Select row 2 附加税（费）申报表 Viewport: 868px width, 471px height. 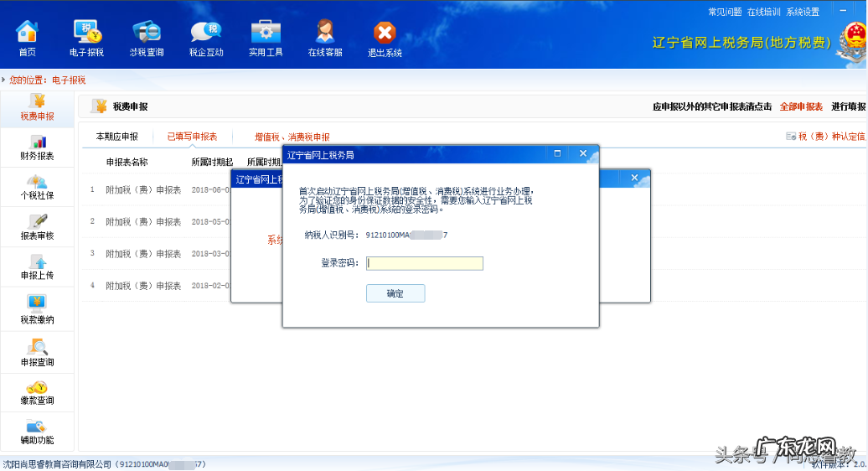[143, 222]
